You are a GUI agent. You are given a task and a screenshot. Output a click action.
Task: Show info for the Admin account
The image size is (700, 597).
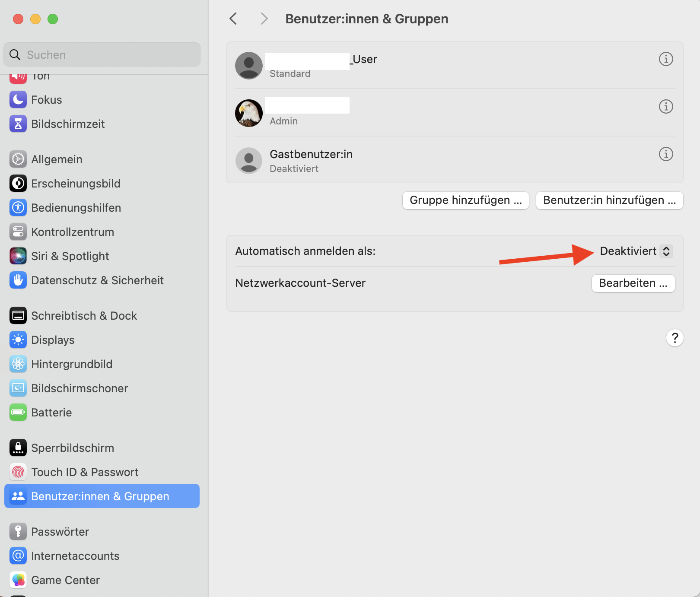click(x=666, y=106)
